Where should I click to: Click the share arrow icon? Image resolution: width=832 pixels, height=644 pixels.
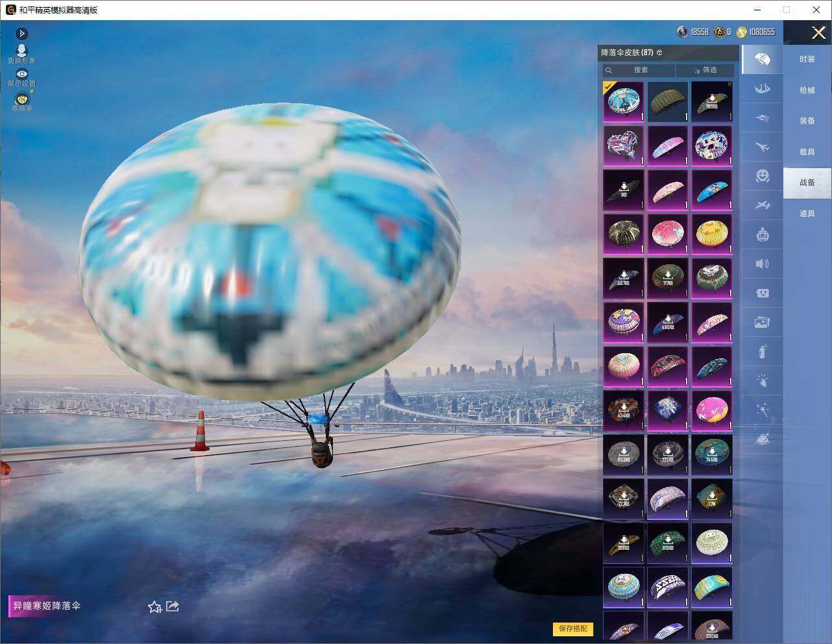(173, 606)
